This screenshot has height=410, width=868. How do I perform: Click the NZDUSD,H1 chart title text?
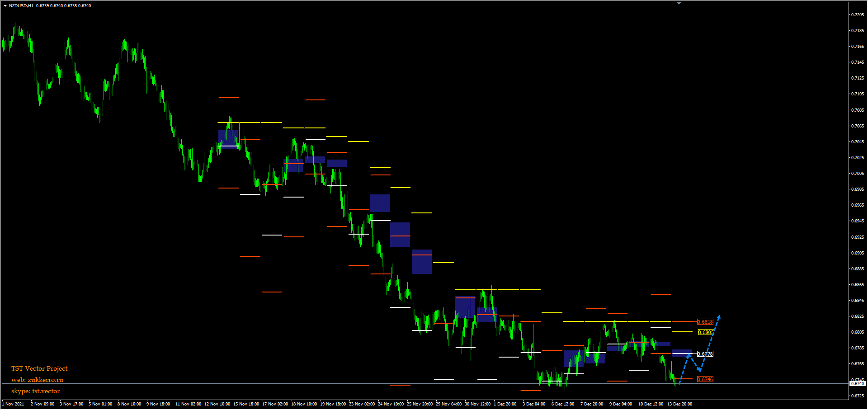(x=21, y=6)
